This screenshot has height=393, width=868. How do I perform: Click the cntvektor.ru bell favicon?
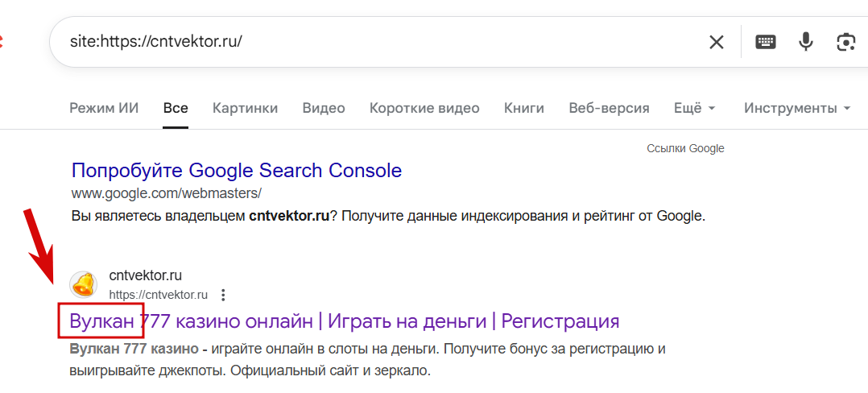pos(84,284)
